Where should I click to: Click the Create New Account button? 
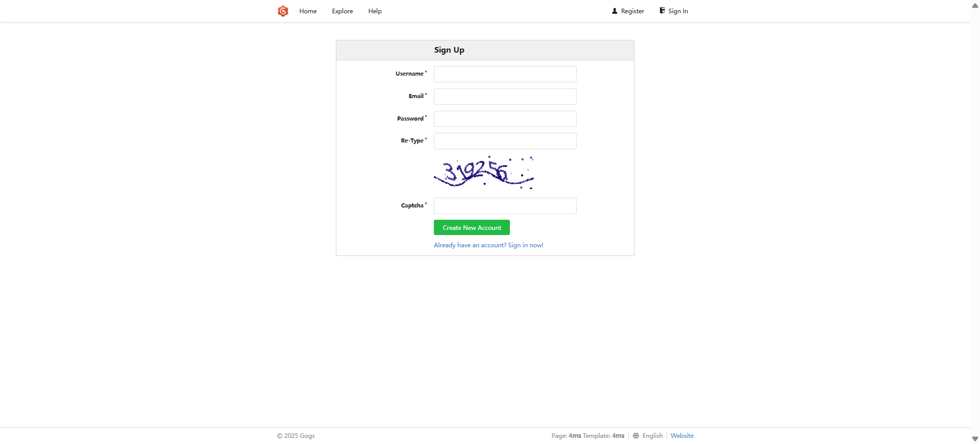point(472,227)
